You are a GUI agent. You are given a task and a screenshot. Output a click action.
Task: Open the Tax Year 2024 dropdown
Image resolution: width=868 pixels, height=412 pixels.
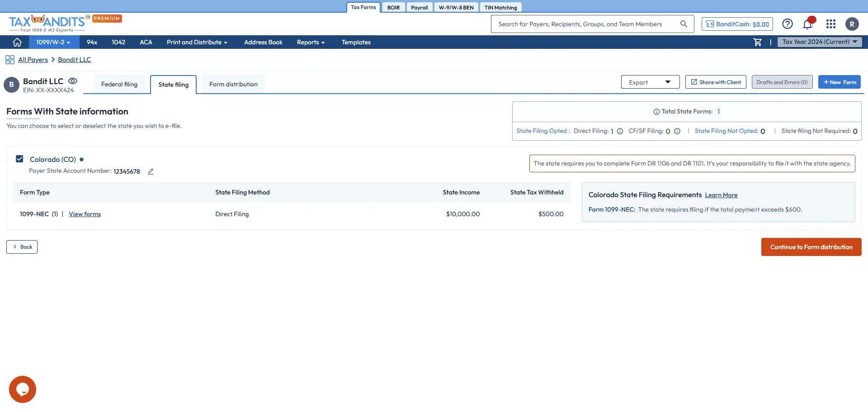click(x=820, y=42)
